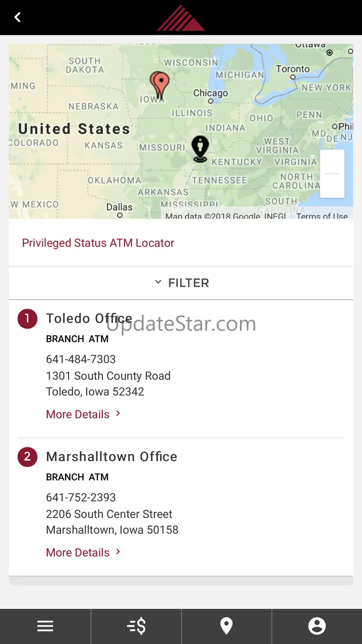Open the profile account icon
Screen dimensions: 362x644
[x=317, y=626]
